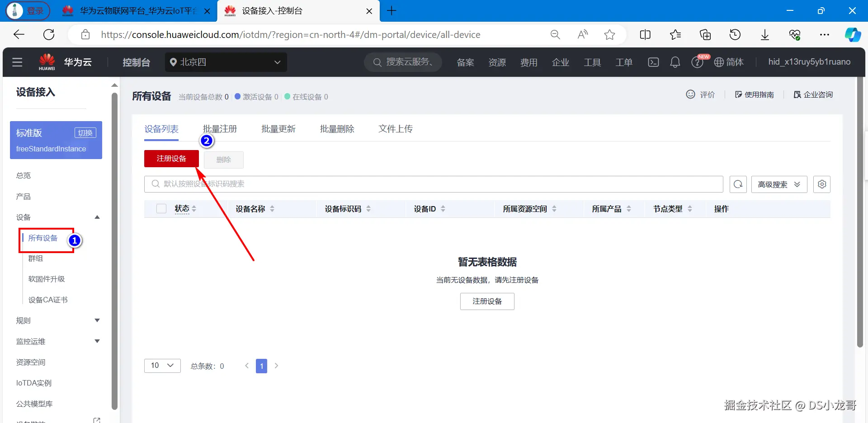Open browser settings ellipsis menu

(x=825, y=34)
